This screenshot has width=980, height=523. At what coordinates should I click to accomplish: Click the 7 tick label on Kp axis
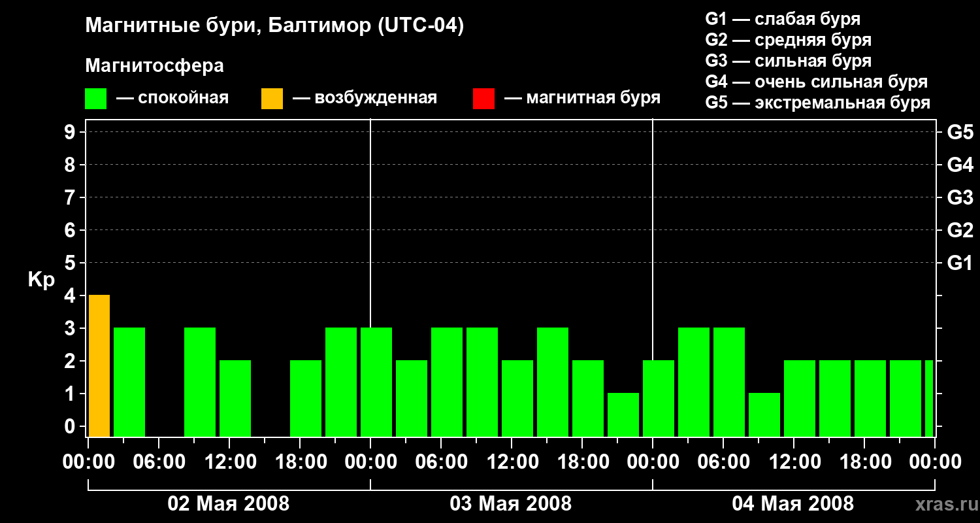coord(71,197)
